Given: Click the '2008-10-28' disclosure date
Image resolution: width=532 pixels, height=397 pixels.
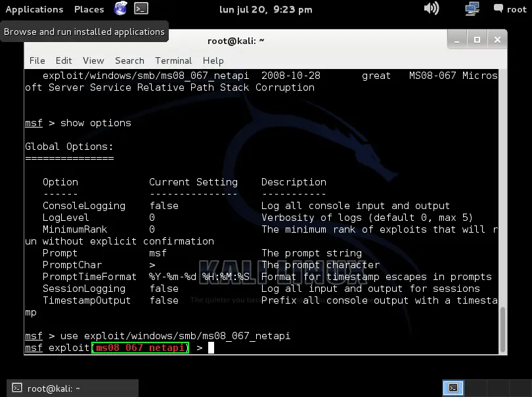Looking at the screenshot, I should tap(291, 76).
